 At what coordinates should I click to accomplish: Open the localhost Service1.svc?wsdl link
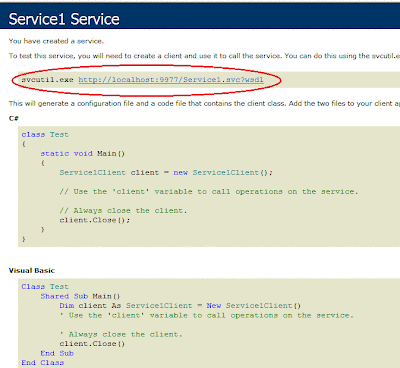coord(171,80)
